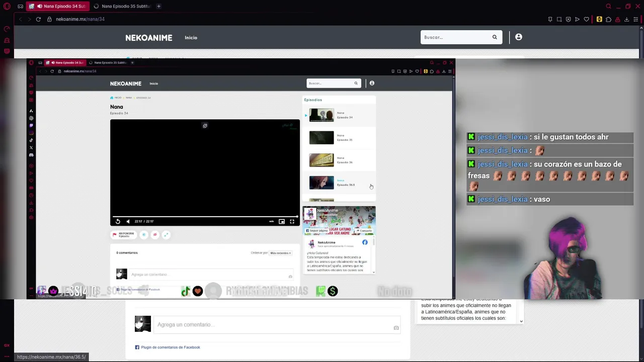Screen dimensions: 644x362
Task: Toggle picture-in-picture in inner player
Action: (282, 221)
